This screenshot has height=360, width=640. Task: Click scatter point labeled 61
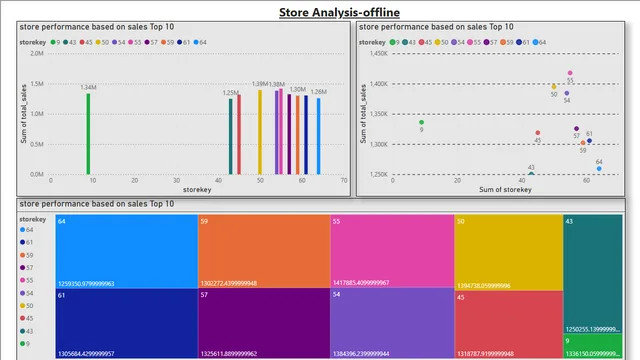point(589,141)
